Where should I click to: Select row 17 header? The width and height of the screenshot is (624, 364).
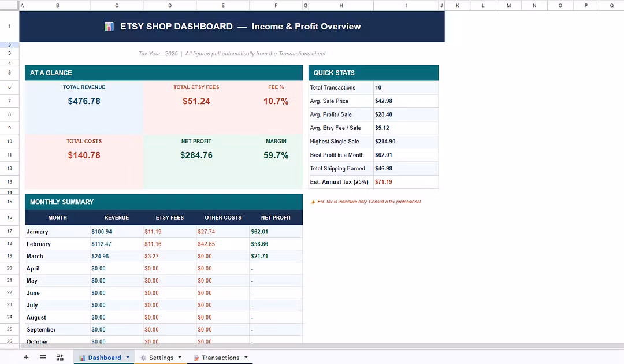10,231
